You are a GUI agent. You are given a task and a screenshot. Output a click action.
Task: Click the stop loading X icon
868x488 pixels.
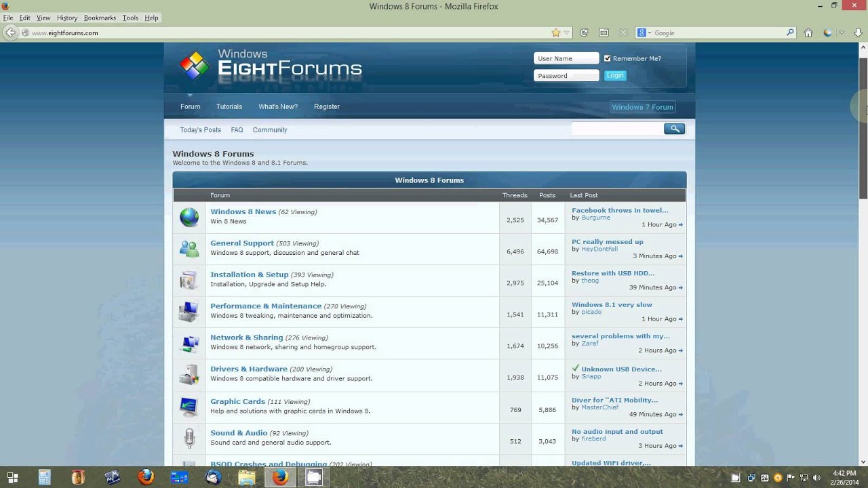[x=623, y=33]
